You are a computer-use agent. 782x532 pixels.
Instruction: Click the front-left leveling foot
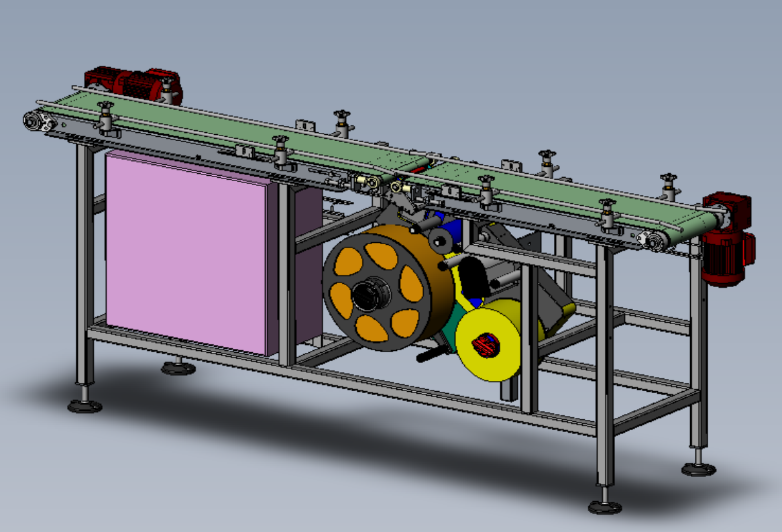(85, 405)
